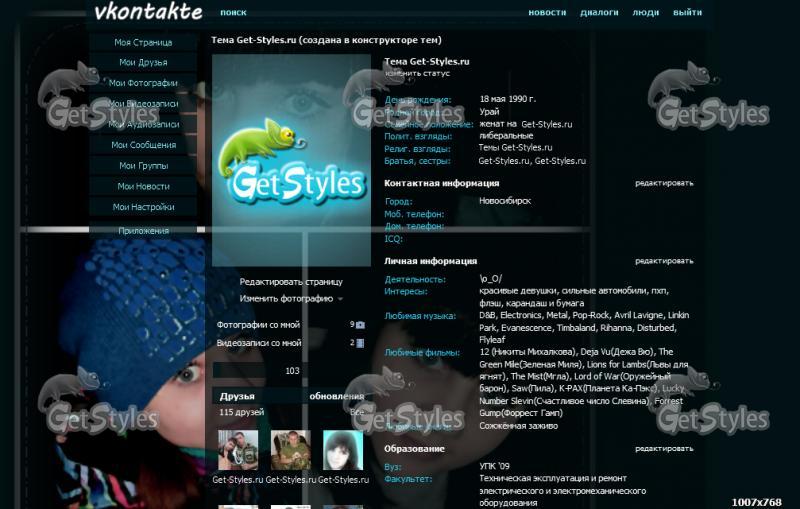Go to Мои Друзья
Viewport: 800px width, 509px height.
(143, 62)
